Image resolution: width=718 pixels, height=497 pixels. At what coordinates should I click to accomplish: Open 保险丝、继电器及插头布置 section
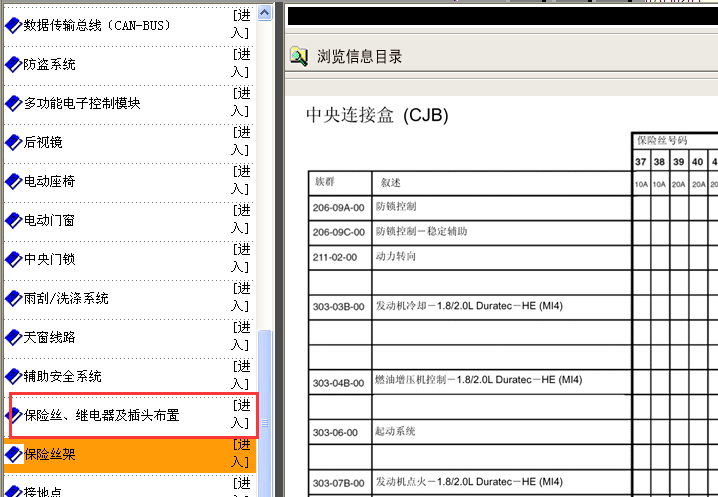click(x=101, y=416)
